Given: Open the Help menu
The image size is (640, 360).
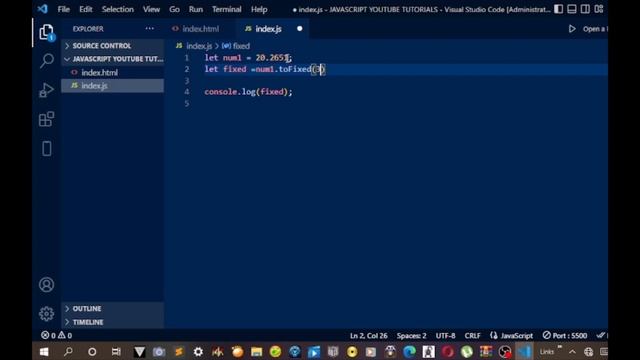Looking at the screenshot, I should pos(259,9).
